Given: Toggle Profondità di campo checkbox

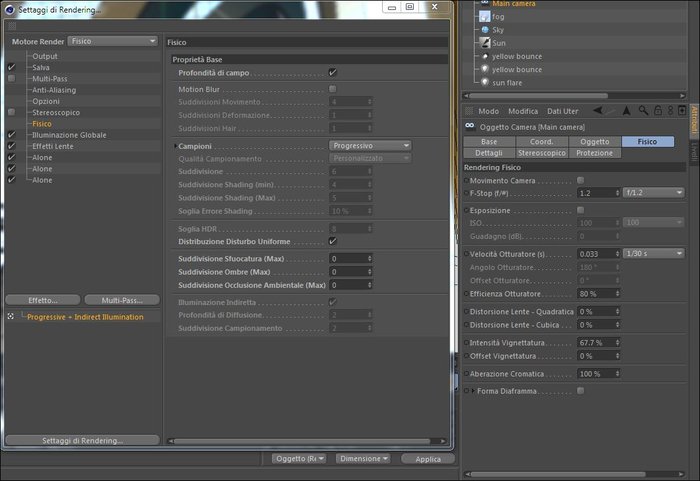Looking at the screenshot, I should pyautogui.click(x=333, y=72).
